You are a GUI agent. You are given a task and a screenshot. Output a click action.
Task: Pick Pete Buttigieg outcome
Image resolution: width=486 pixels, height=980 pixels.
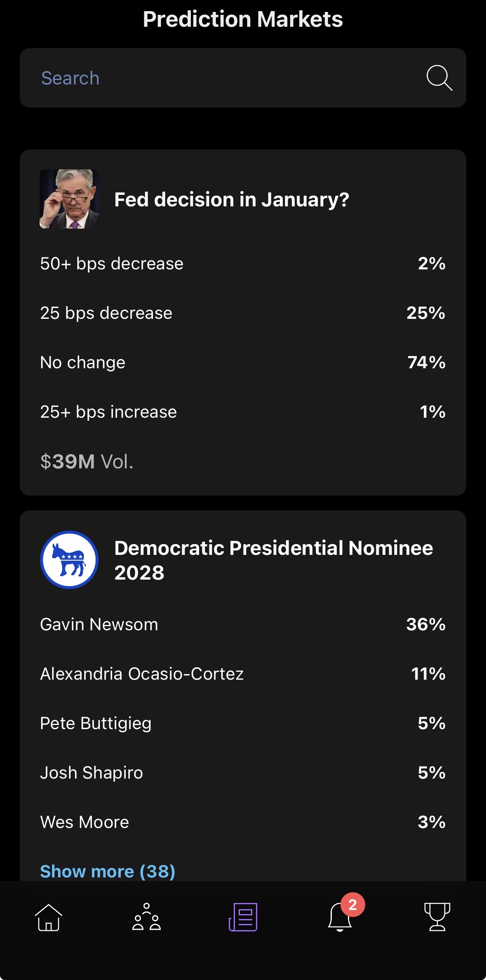(243, 723)
